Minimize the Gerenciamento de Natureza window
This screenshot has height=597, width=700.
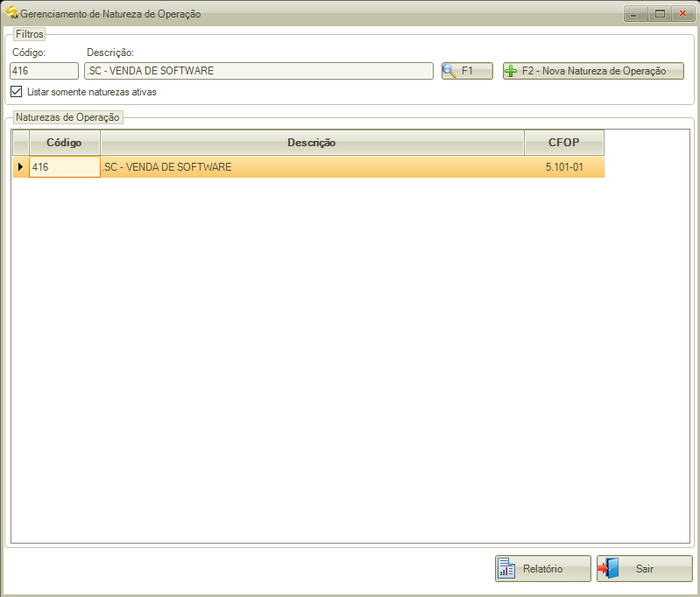(635, 14)
